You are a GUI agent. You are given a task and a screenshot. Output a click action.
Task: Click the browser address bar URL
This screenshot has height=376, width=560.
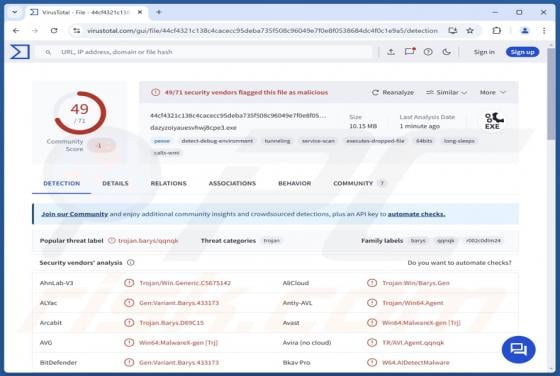click(x=262, y=31)
